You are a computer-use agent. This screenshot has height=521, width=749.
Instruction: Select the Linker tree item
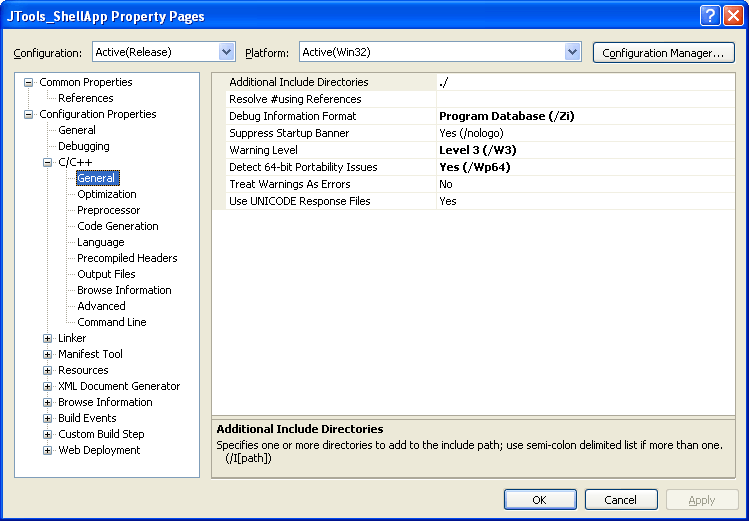click(72, 338)
